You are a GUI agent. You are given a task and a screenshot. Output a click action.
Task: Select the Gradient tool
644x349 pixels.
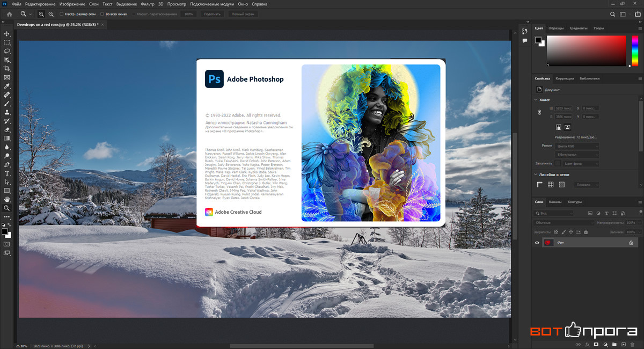7,138
